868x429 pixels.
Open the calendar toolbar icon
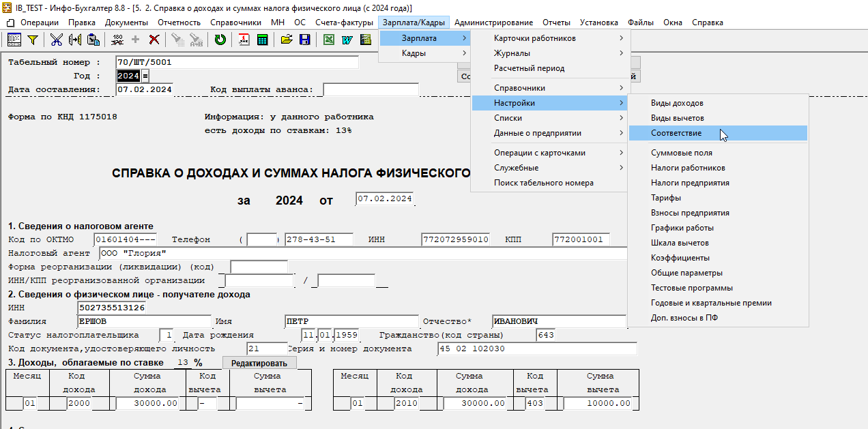[x=244, y=40]
